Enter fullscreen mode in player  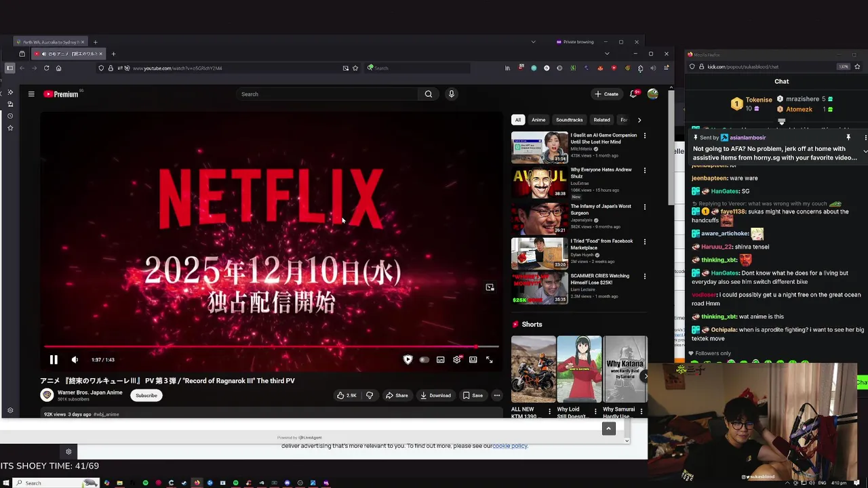(490, 360)
